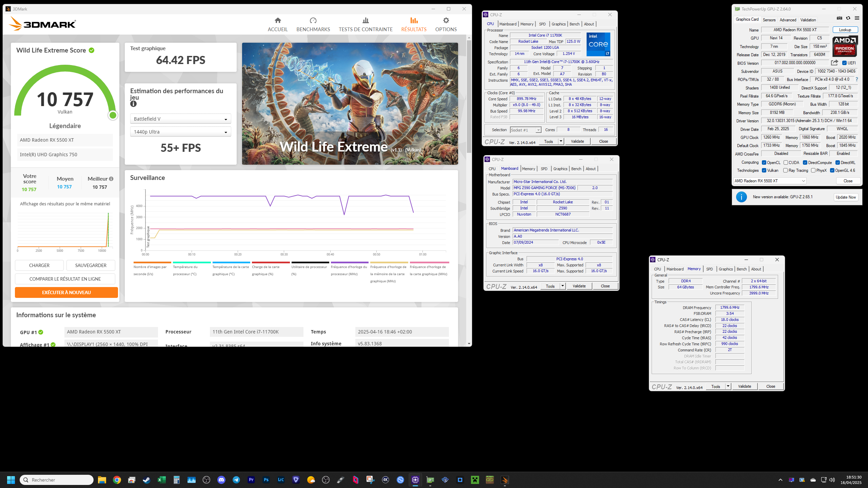The width and height of the screenshot is (868, 488).
Task: Click the Rechercher taskbar search box
Action: (57, 480)
